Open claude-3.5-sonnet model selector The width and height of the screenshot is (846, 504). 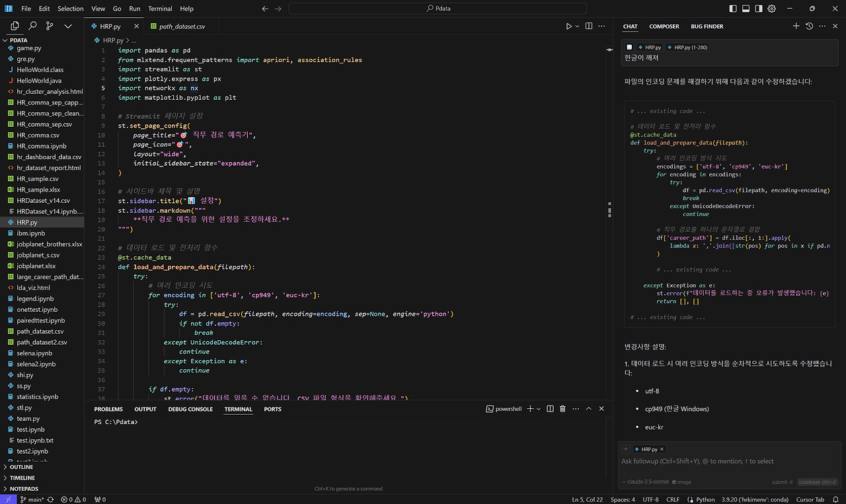pyautogui.click(x=646, y=482)
